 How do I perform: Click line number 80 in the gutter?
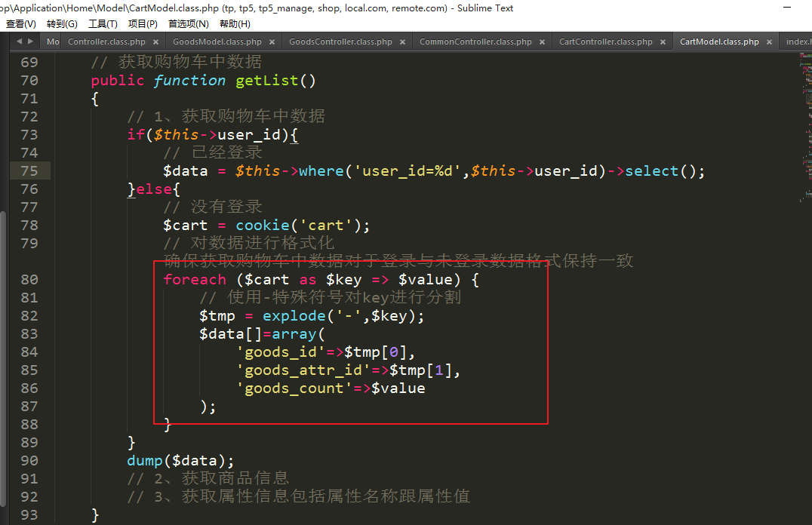(29, 280)
